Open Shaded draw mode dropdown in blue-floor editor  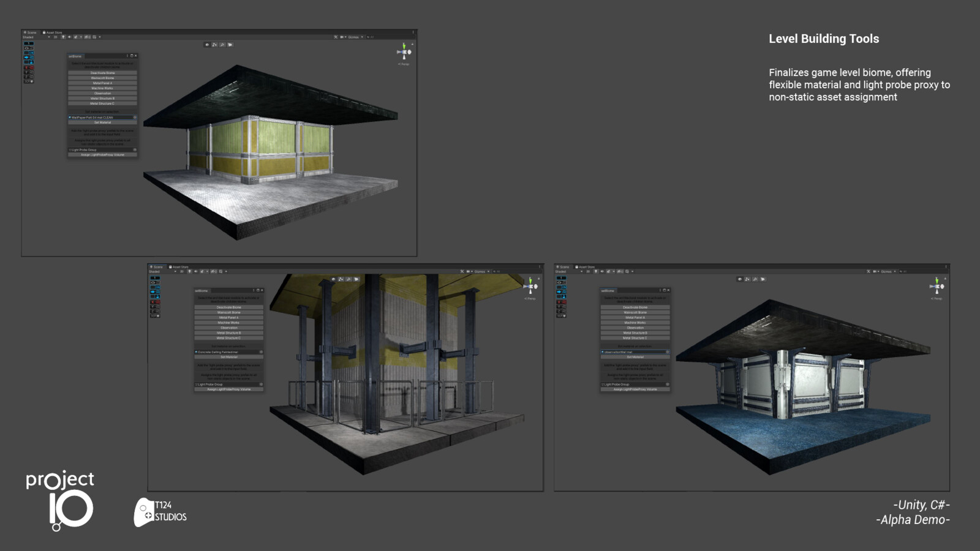(570, 271)
